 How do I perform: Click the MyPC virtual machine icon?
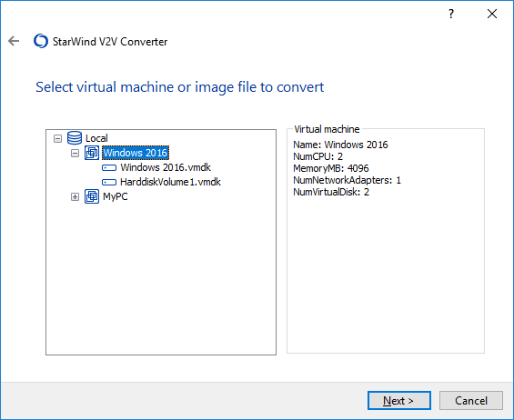[92, 196]
